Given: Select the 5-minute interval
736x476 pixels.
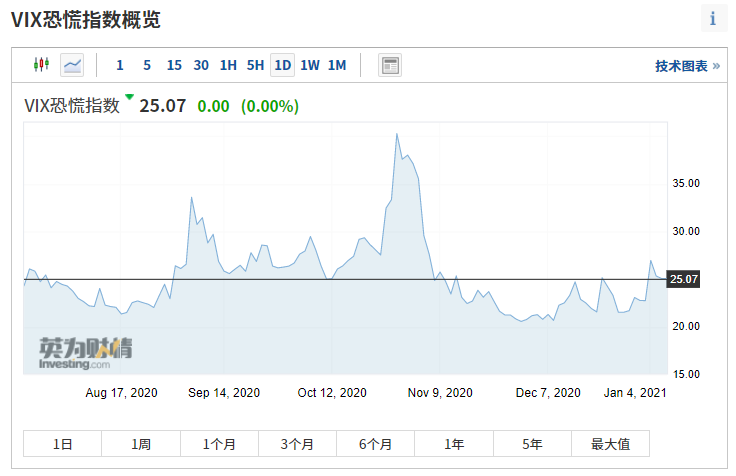Looking at the screenshot, I should coord(147,65).
